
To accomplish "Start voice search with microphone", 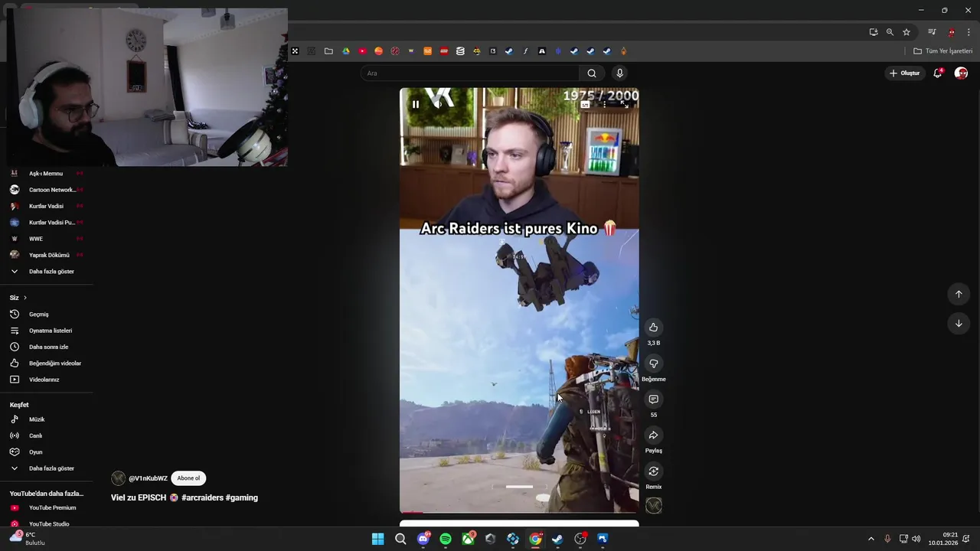I will [619, 73].
